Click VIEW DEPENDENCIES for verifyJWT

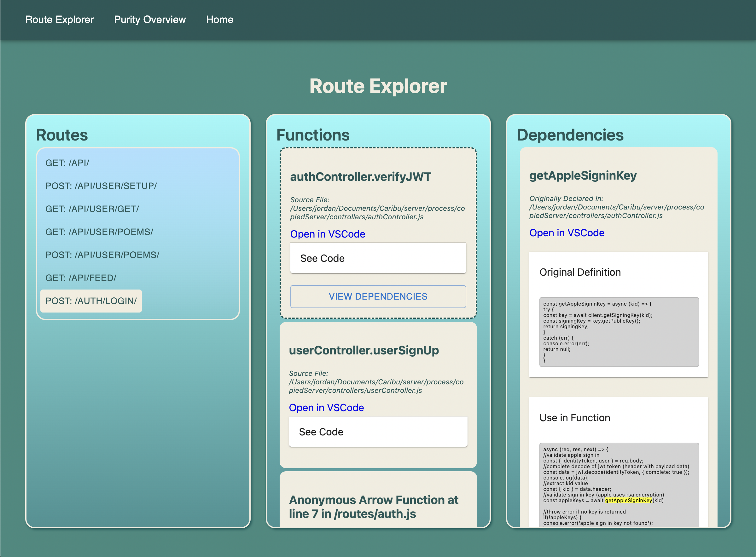(x=379, y=296)
